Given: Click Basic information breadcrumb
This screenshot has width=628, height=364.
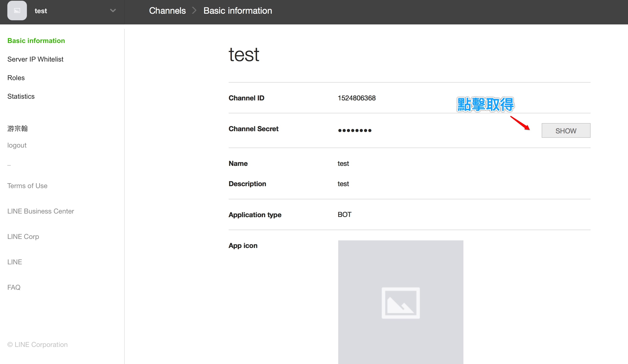Looking at the screenshot, I should point(237,11).
